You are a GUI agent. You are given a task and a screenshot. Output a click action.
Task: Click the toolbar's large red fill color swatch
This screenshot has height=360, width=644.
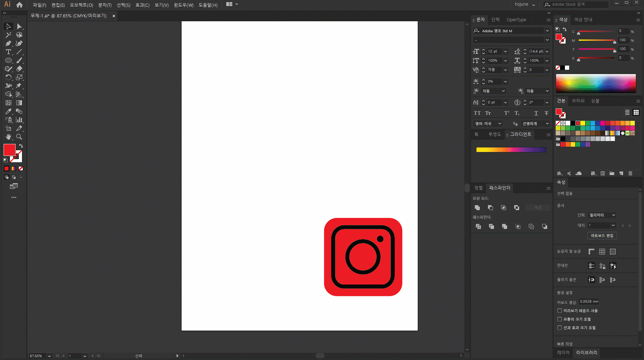9,150
